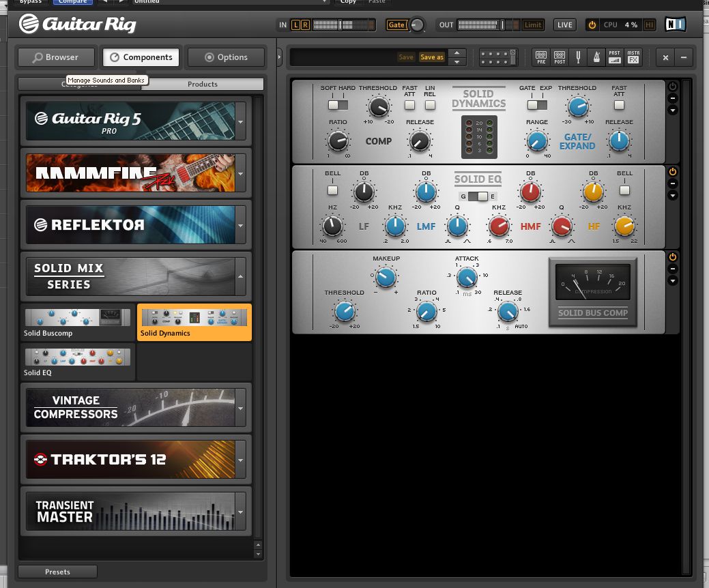
Task: Enable right input channel R
Action: pyautogui.click(x=305, y=25)
